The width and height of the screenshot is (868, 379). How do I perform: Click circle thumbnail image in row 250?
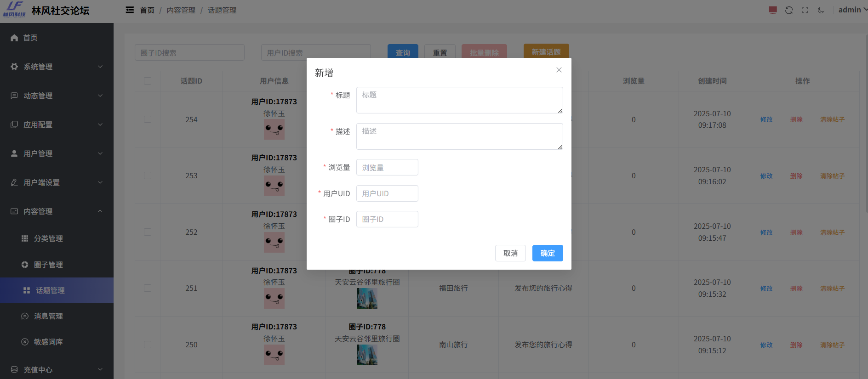pyautogui.click(x=367, y=355)
